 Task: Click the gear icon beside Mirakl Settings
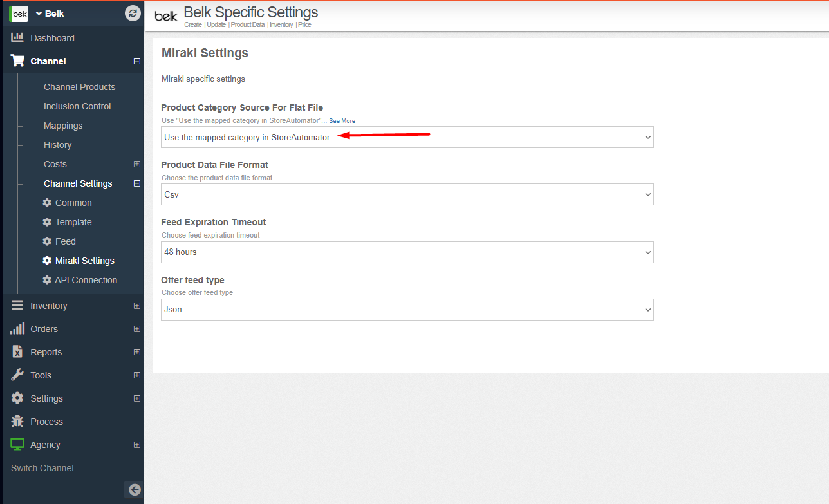(47, 261)
